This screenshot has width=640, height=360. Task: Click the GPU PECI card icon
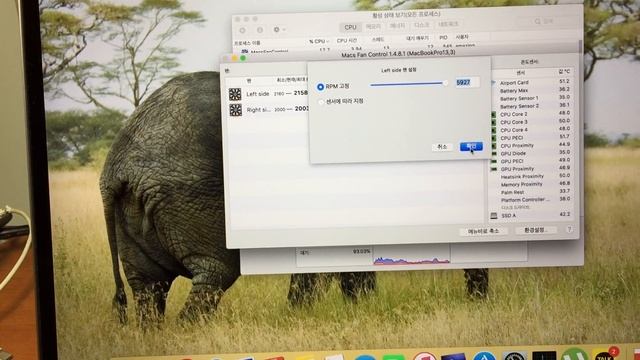(493, 161)
